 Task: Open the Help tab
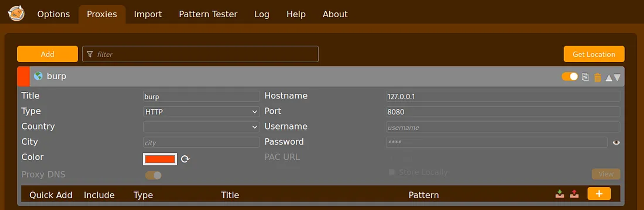tap(296, 14)
